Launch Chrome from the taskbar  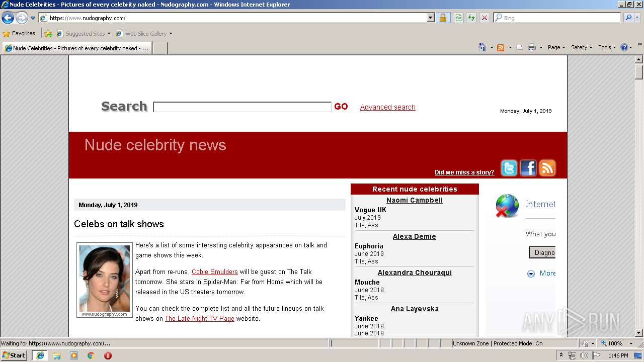pyautogui.click(x=91, y=355)
